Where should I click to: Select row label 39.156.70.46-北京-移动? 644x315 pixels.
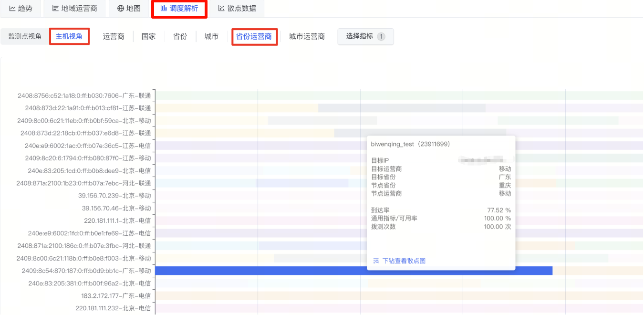point(116,208)
